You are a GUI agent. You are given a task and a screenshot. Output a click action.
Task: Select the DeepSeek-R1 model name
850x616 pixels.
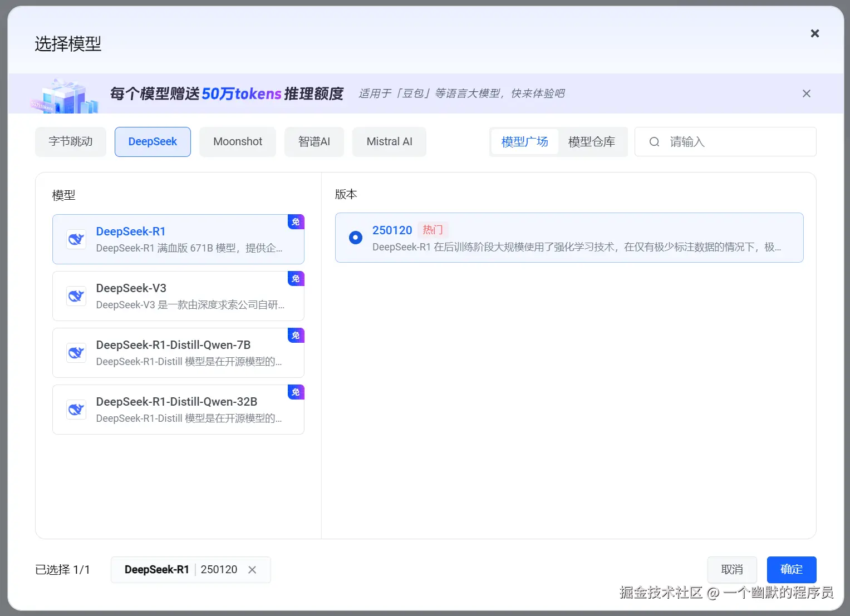(x=131, y=231)
